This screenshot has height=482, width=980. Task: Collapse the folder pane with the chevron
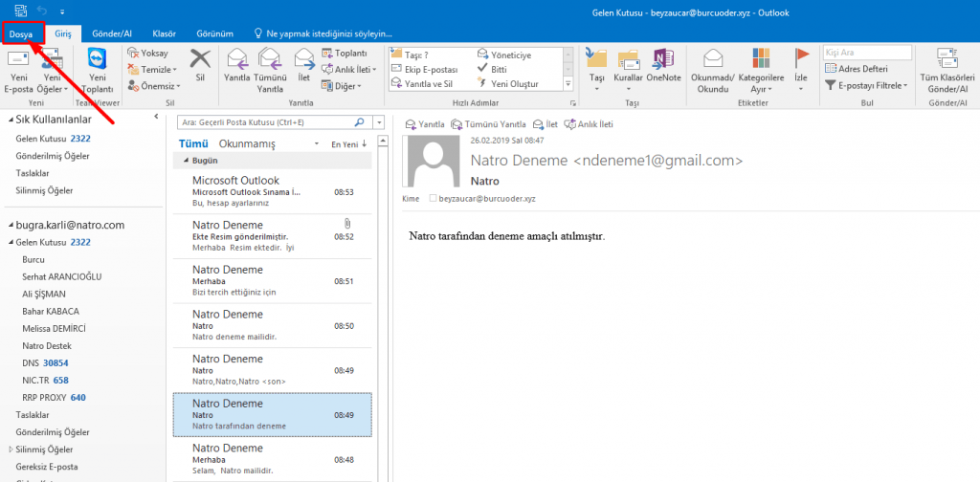[156, 117]
